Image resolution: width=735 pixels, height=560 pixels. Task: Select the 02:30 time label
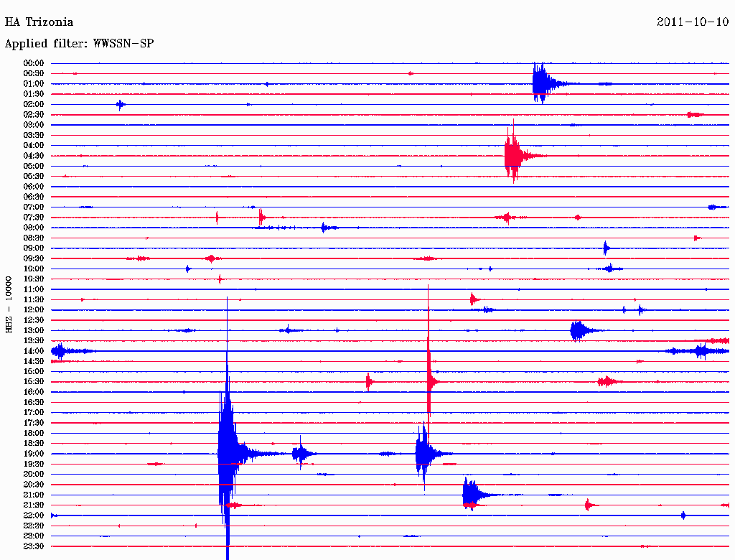point(34,115)
